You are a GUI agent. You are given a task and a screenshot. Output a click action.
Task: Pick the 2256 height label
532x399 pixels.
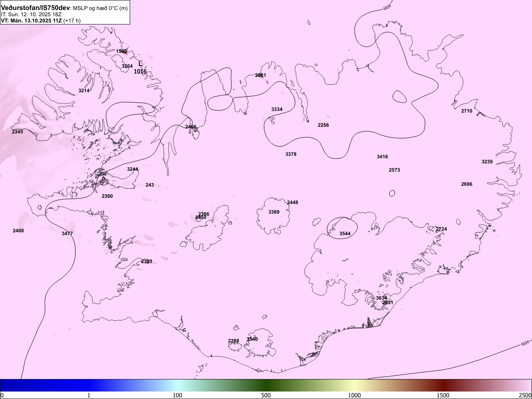click(x=323, y=125)
